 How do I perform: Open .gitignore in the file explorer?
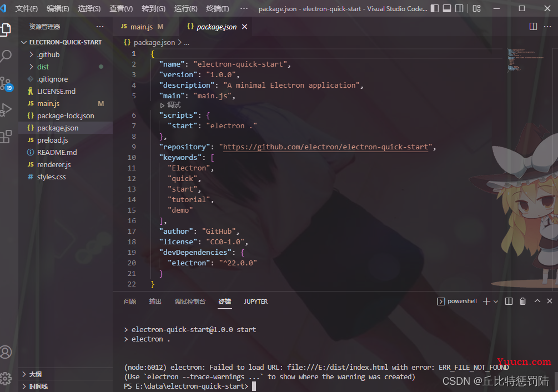[x=66, y=79]
